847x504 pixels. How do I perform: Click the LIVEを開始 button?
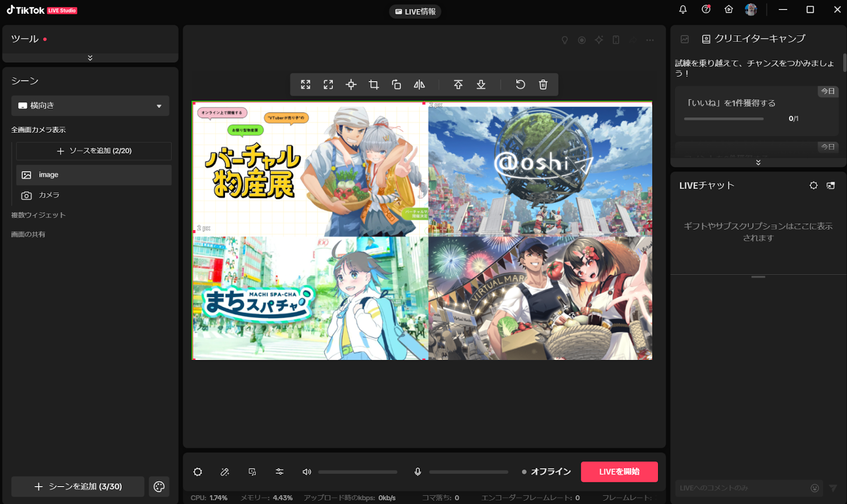pos(619,472)
